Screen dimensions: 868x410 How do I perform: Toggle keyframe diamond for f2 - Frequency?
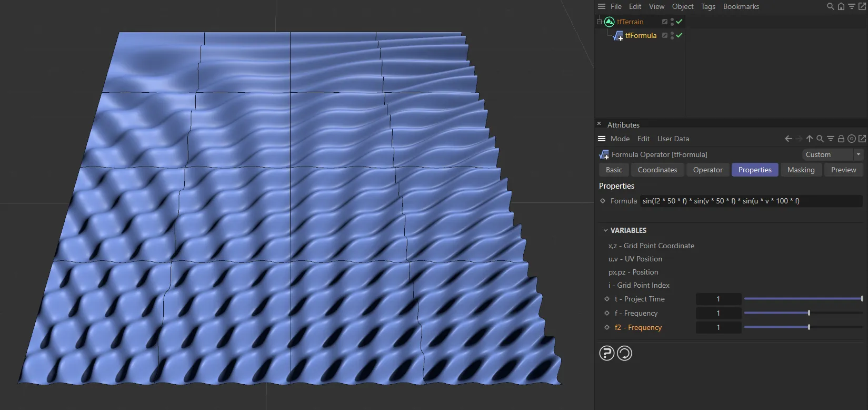pos(607,327)
